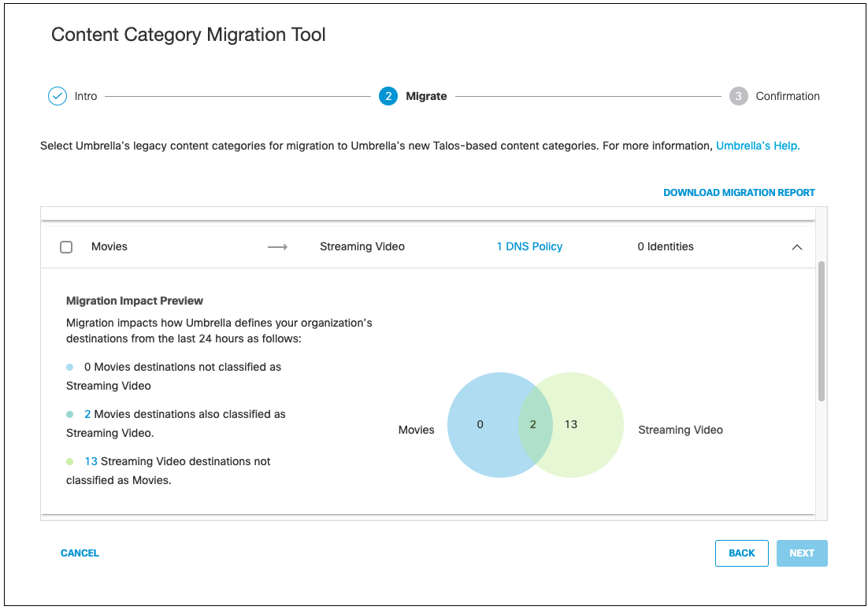Click the Intro step checkmark icon
868x610 pixels.
57,96
